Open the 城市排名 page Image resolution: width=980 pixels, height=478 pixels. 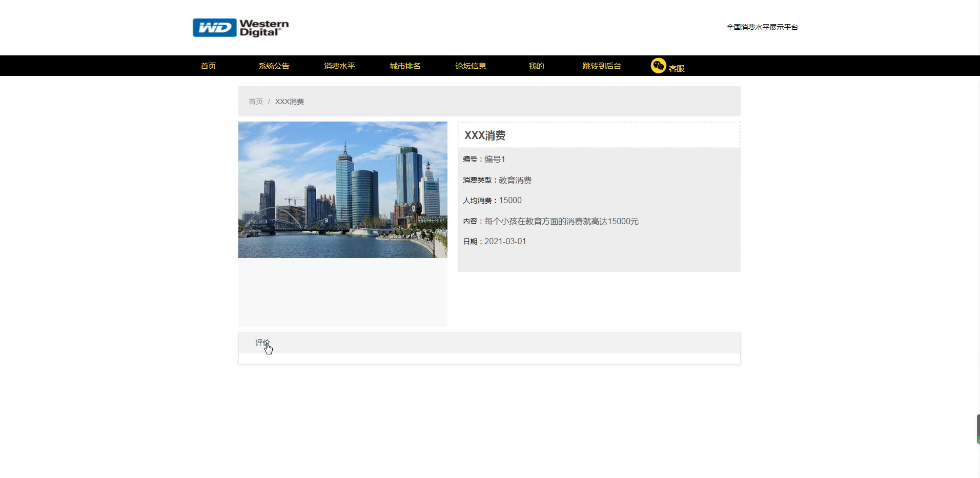405,66
